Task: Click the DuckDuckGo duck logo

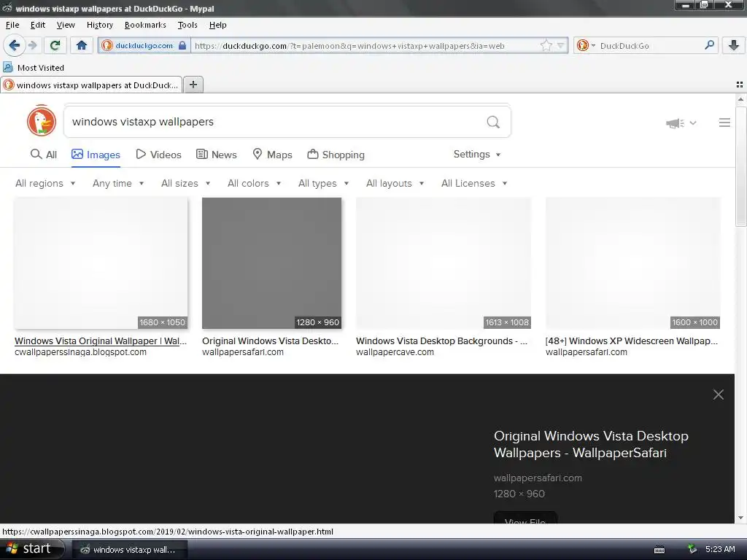Action: click(42, 121)
